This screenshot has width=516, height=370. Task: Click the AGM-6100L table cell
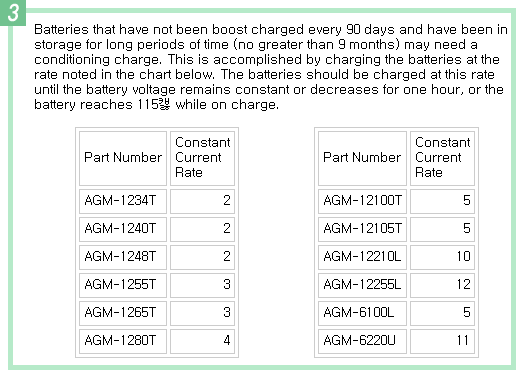362,313
